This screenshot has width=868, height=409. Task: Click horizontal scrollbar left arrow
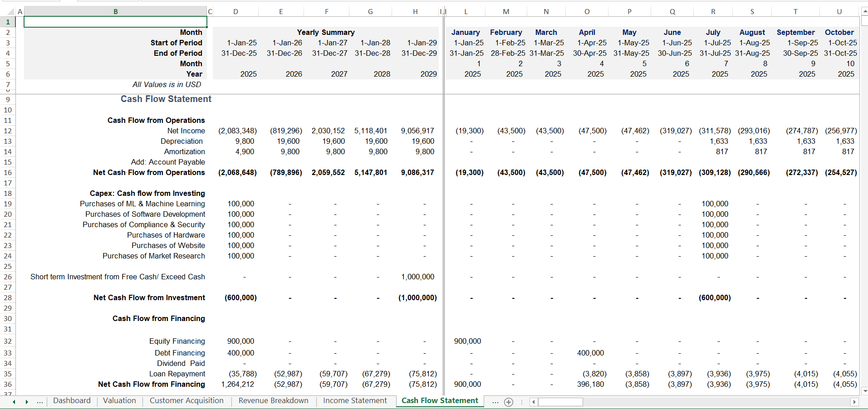click(534, 402)
